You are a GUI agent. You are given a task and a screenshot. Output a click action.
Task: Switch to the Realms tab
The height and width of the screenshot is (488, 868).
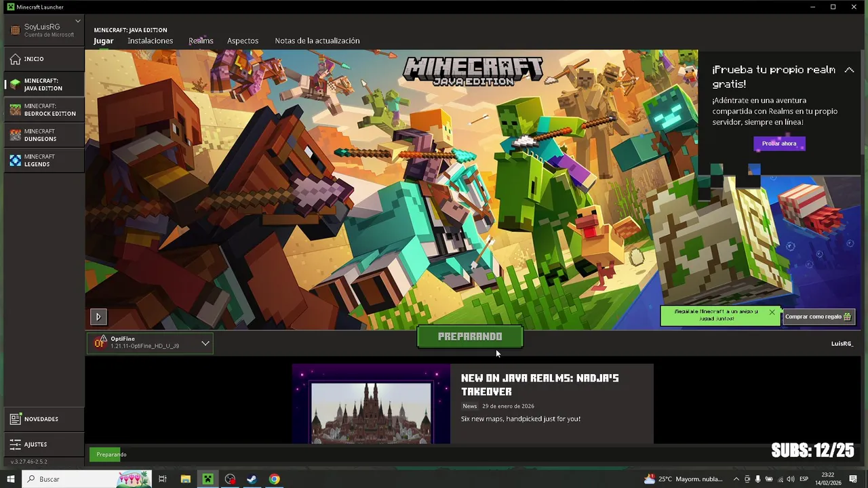(201, 41)
